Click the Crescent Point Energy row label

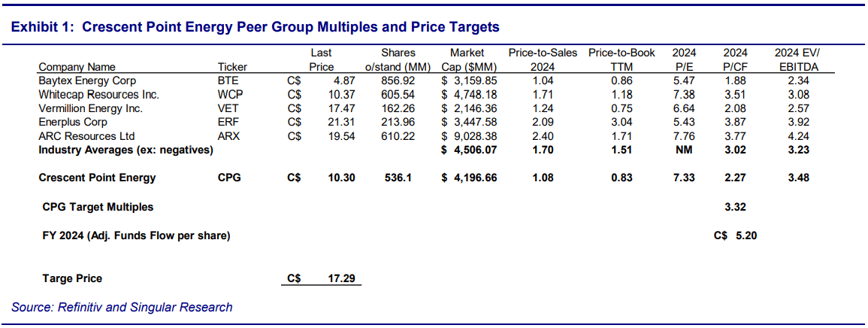pyautogui.click(x=98, y=178)
